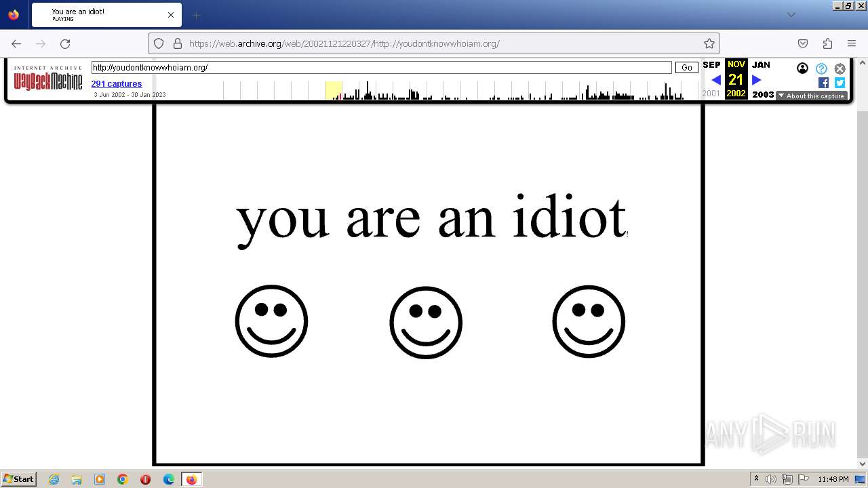This screenshot has width=868, height=488.
Task: Close the Wayback Machine toolbar
Action: point(840,68)
